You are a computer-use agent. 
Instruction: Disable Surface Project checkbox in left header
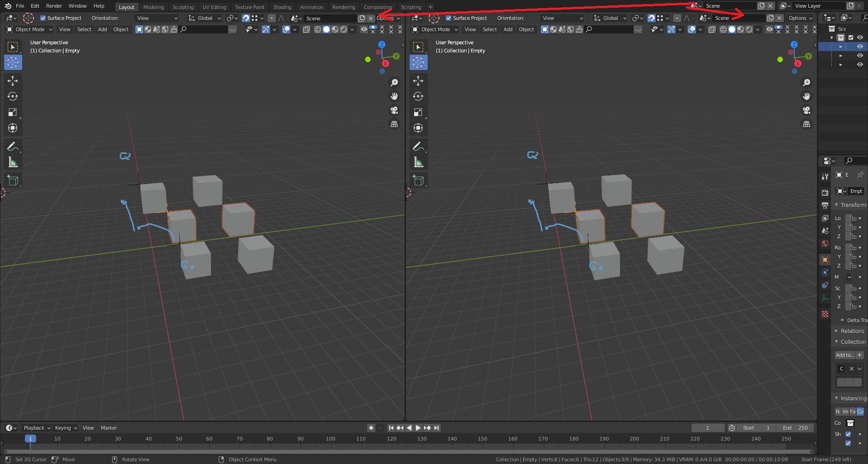pyautogui.click(x=43, y=18)
